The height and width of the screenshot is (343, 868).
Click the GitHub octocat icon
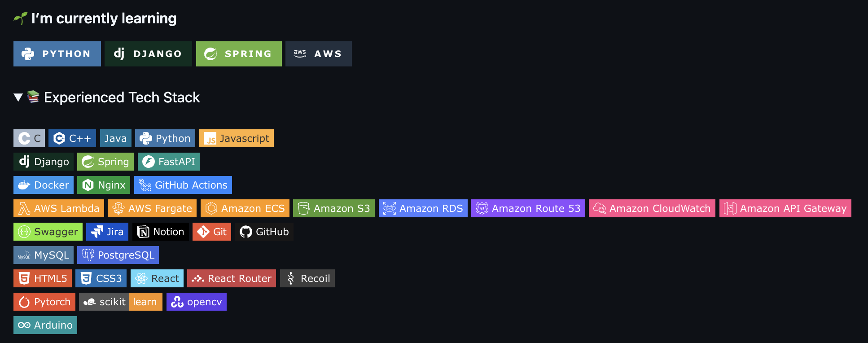click(246, 232)
